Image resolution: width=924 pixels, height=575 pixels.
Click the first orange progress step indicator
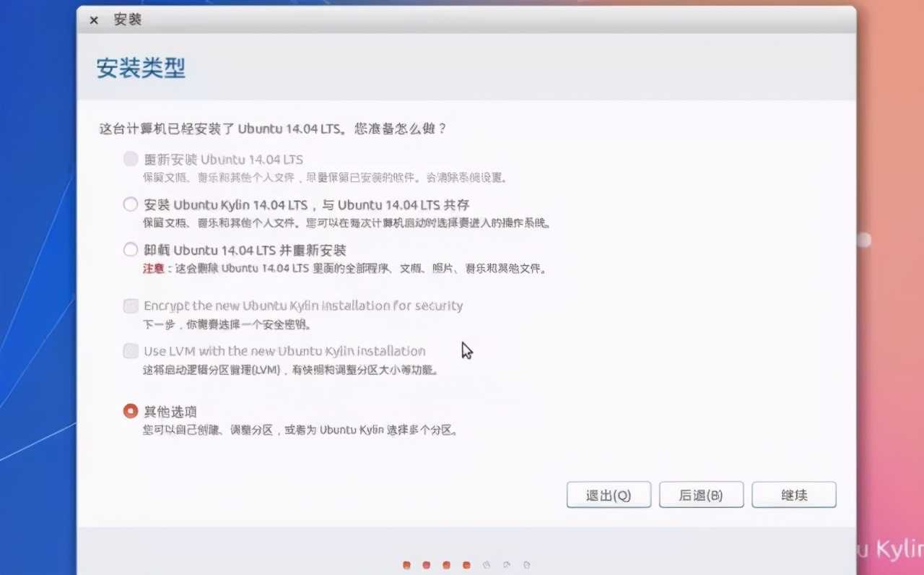[x=406, y=565]
